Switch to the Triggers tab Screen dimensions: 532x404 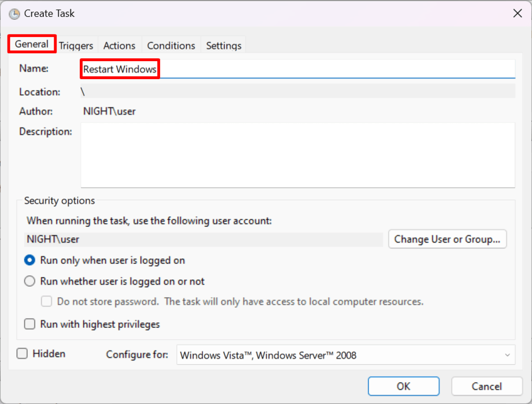pyautogui.click(x=76, y=45)
